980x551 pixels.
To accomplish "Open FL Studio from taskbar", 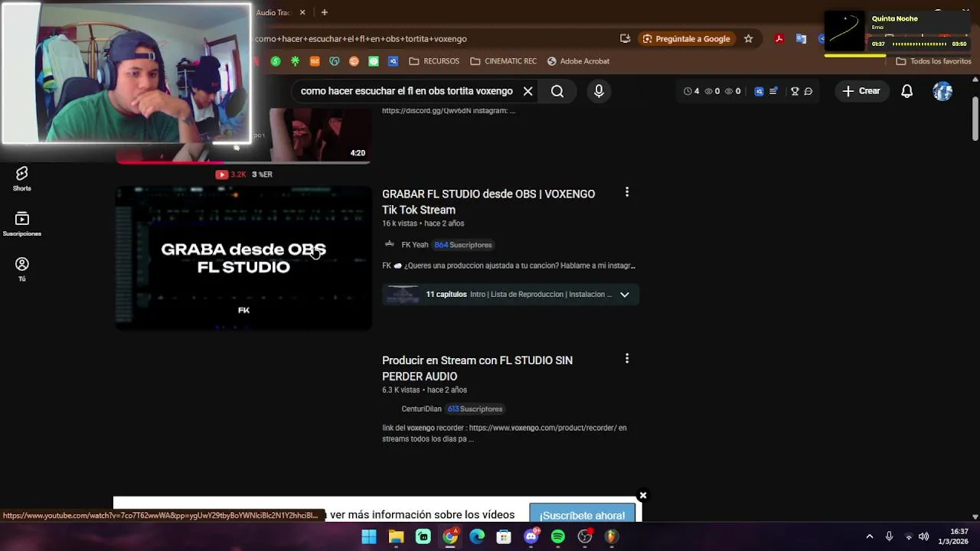I will coord(612,536).
